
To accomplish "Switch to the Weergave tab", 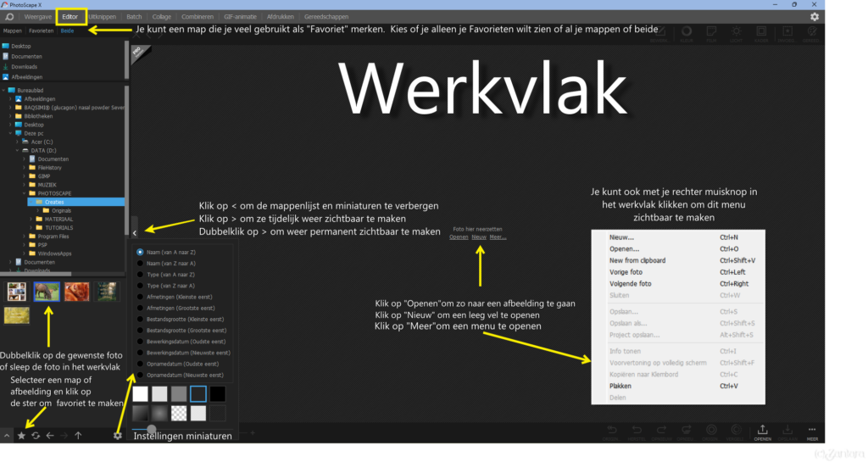I will pos(37,17).
